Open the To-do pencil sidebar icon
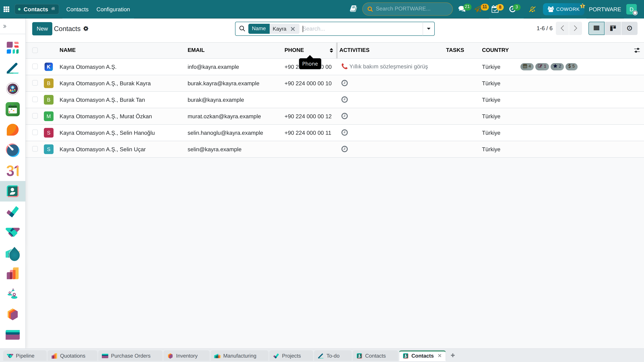Screen dimensions: 644x362 click(x=12, y=68)
